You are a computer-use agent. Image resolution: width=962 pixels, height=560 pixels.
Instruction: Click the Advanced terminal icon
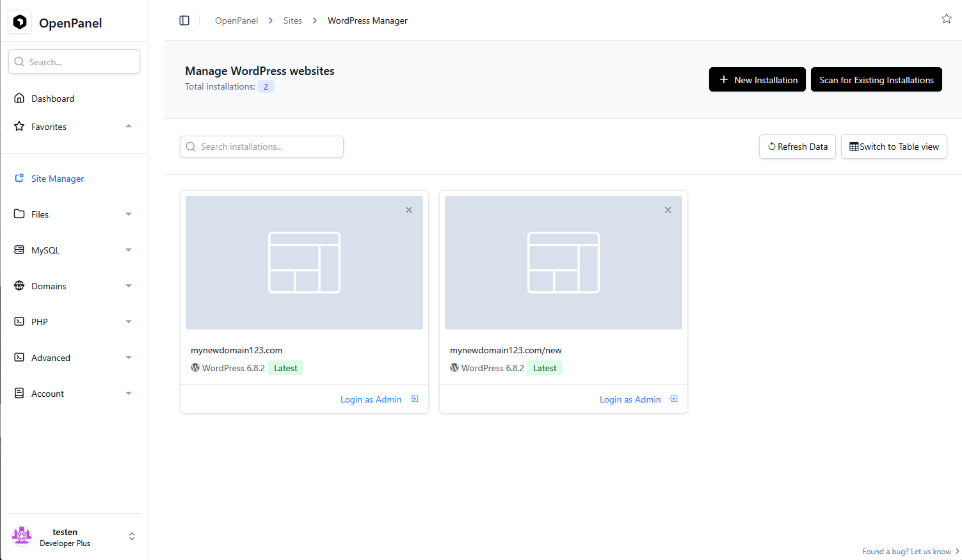tap(19, 357)
